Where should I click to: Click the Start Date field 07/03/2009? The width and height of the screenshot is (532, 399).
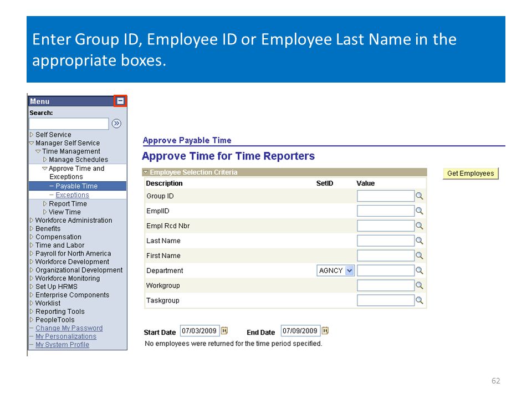[x=199, y=330]
